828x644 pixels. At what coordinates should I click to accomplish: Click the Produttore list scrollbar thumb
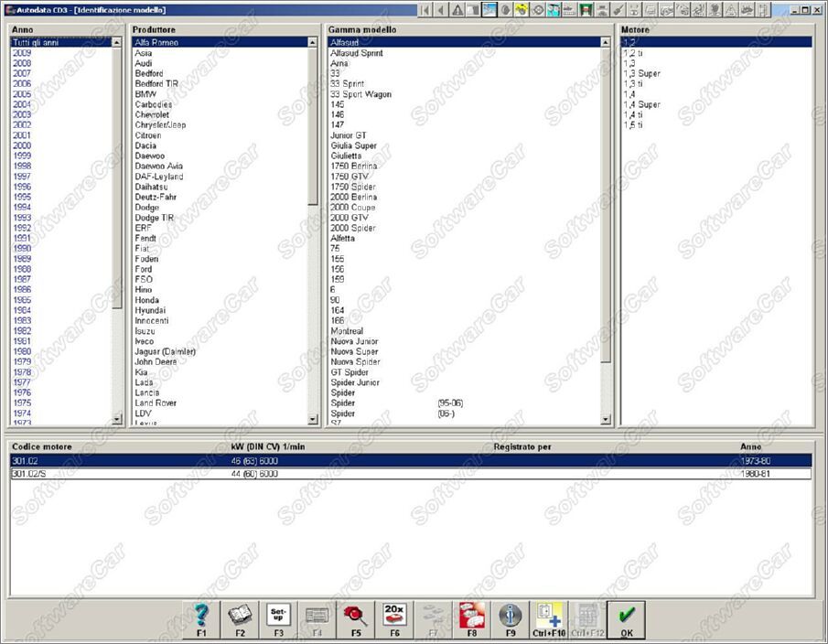[313, 126]
